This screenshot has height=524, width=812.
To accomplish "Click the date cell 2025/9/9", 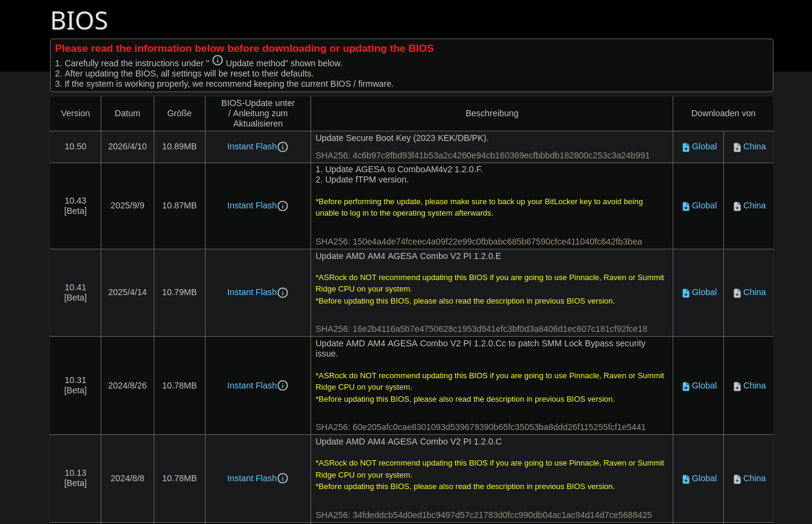I will pos(127,205).
